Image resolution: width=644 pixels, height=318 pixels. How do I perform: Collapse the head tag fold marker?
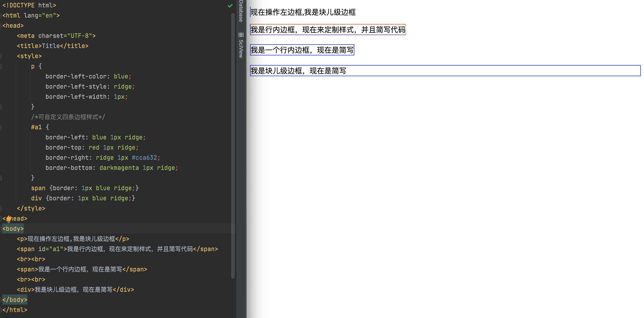click(1, 26)
